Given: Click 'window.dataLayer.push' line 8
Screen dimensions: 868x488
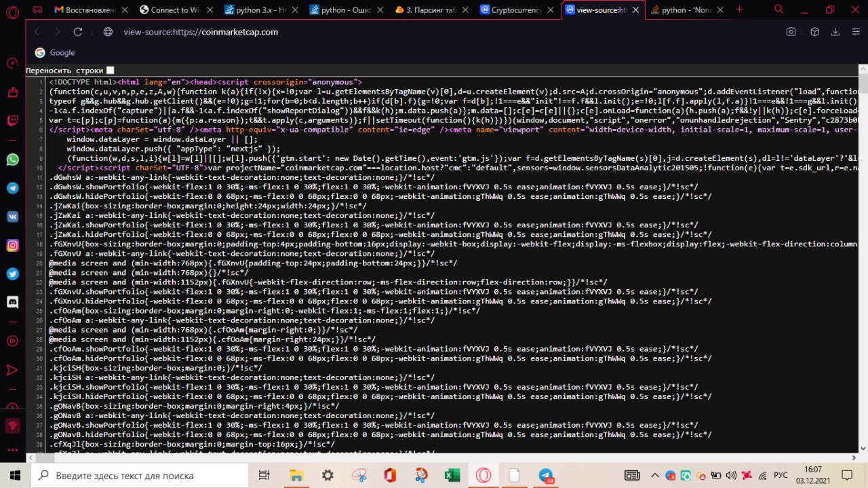Looking at the screenshot, I should [174, 149].
